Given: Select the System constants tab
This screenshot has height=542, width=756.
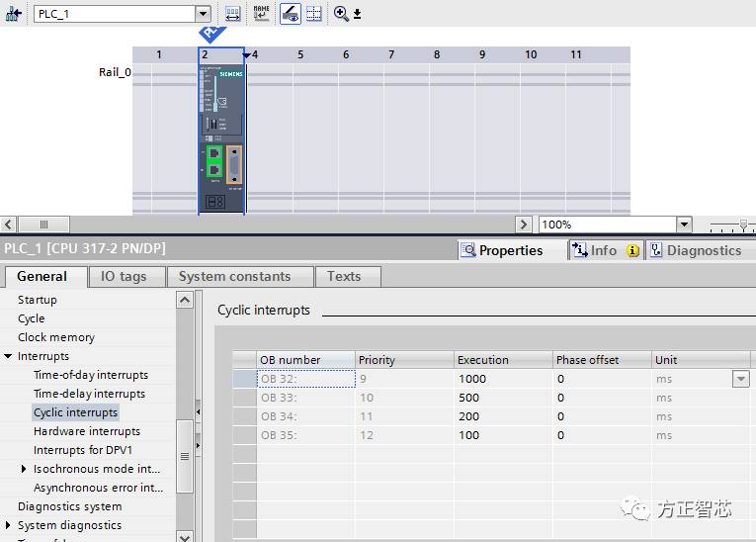Looking at the screenshot, I should pyautogui.click(x=234, y=276).
